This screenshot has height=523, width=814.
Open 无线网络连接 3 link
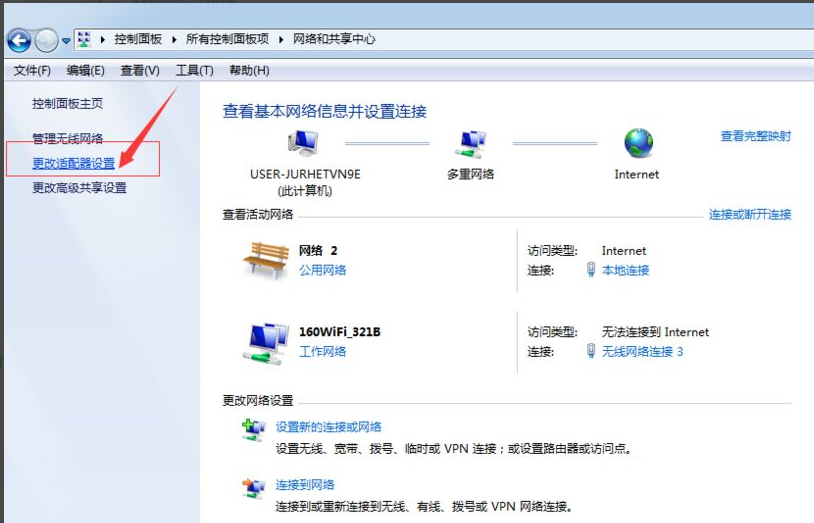[642, 351]
